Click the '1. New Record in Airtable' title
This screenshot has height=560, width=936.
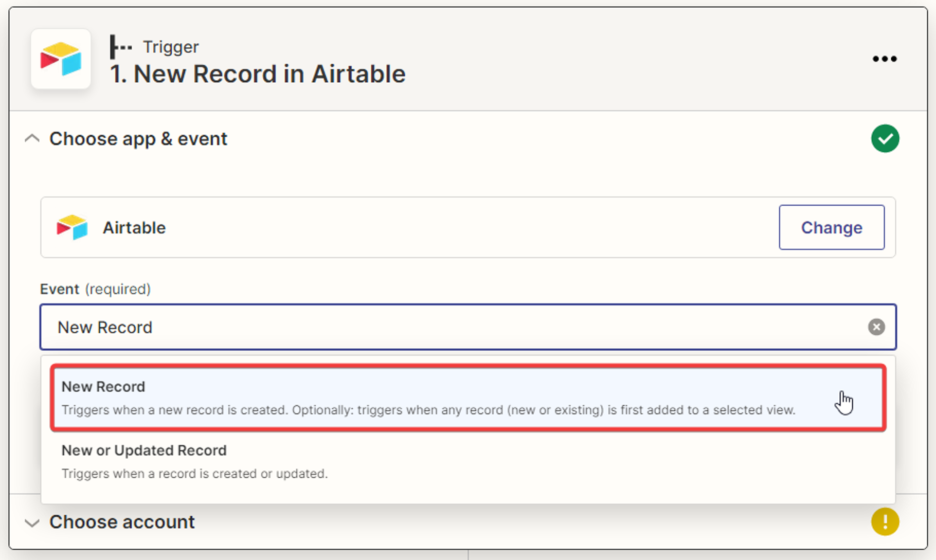pyautogui.click(x=258, y=74)
